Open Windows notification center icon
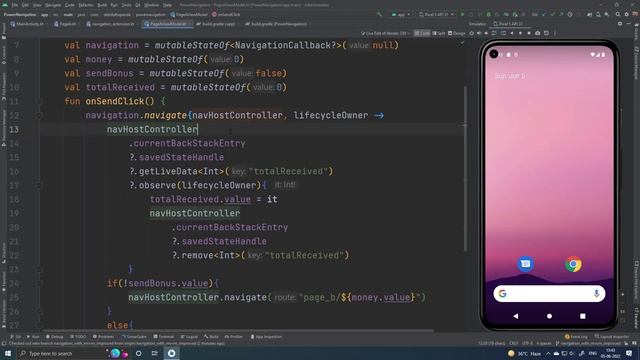Viewport: 640px width, 360px height. point(629,353)
